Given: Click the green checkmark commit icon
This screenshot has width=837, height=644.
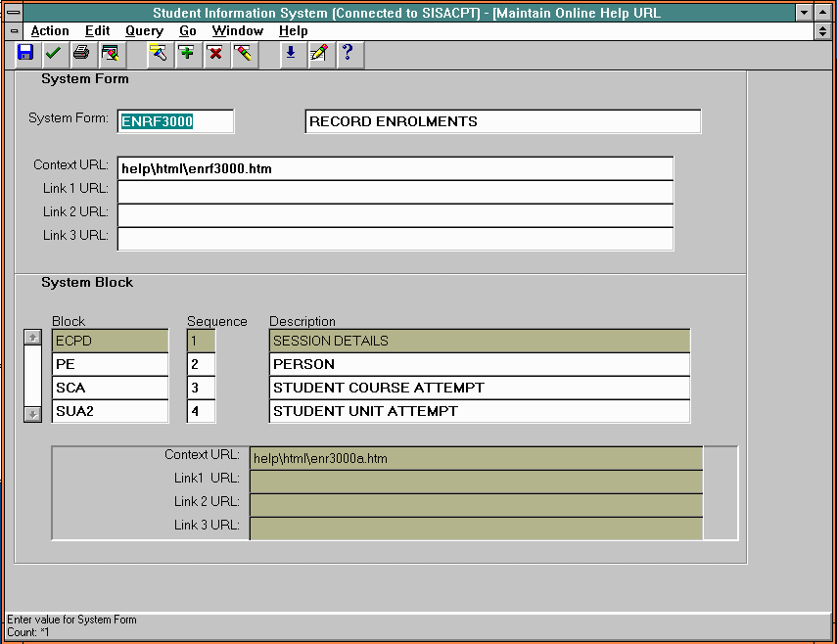Looking at the screenshot, I should tap(53, 53).
